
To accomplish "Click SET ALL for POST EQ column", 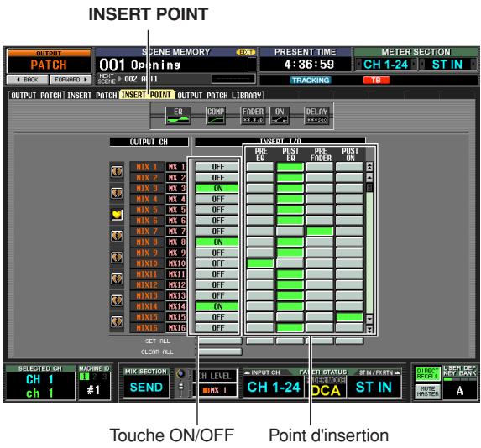I will (290, 341).
